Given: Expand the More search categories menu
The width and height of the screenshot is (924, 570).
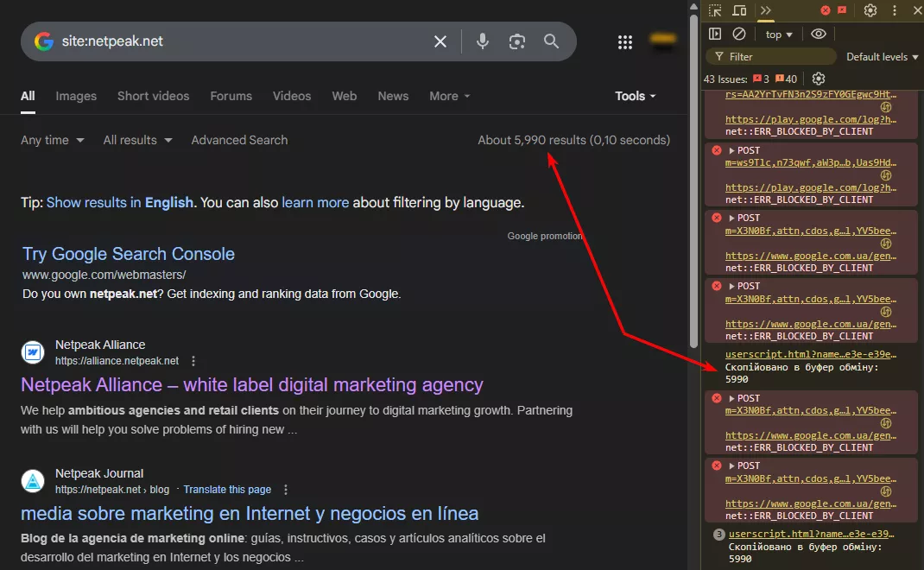Looking at the screenshot, I should 450,96.
